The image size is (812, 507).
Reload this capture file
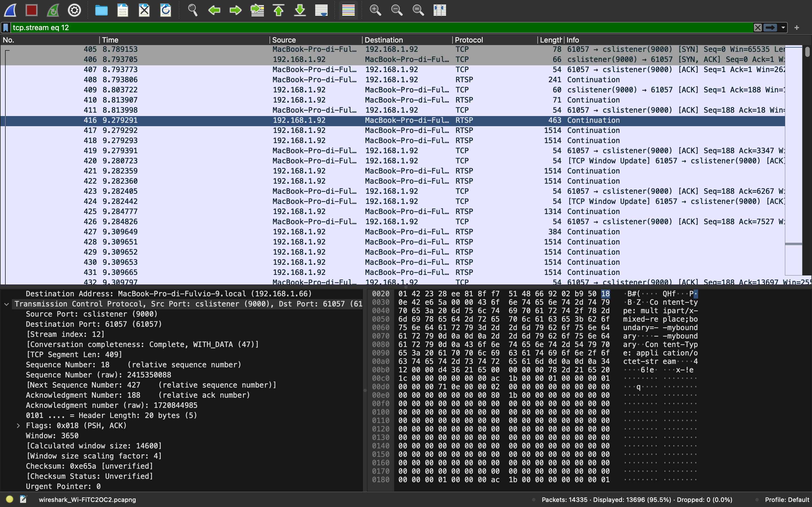pos(166,10)
